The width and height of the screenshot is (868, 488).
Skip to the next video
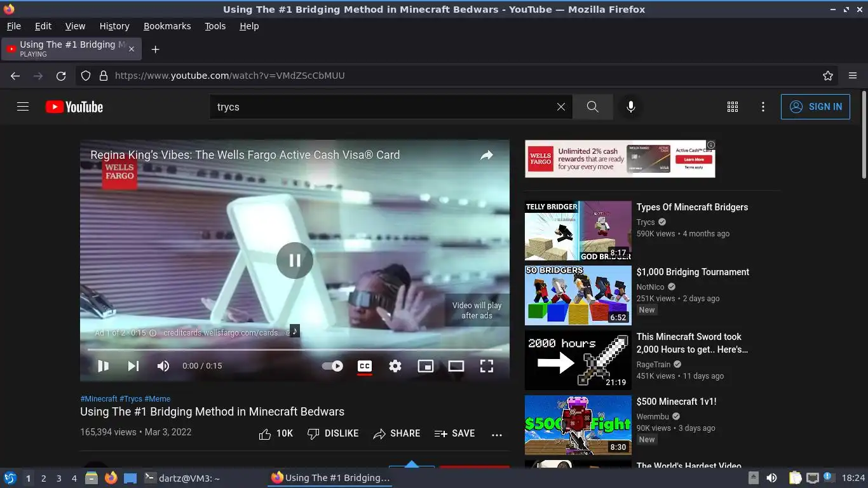pos(133,366)
